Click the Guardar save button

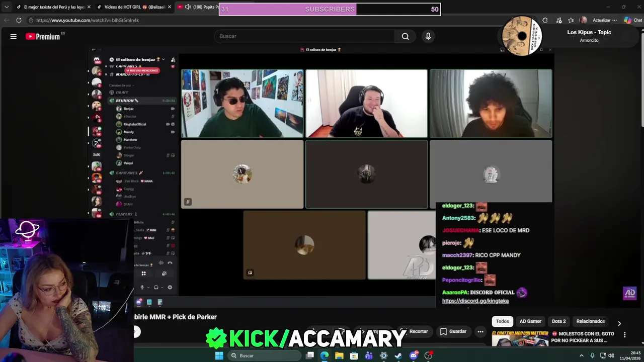click(453, 331)
